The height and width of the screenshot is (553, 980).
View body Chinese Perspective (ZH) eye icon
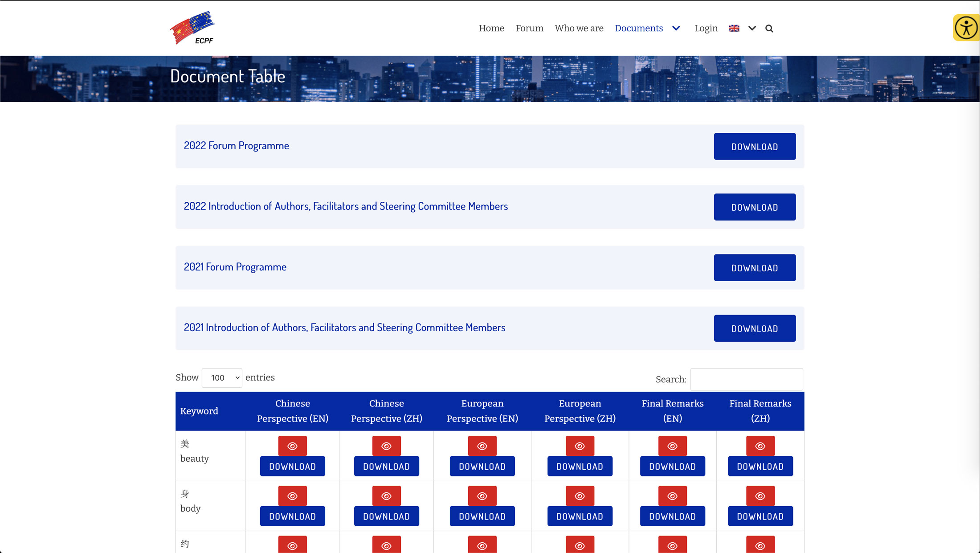coord(387,496)
